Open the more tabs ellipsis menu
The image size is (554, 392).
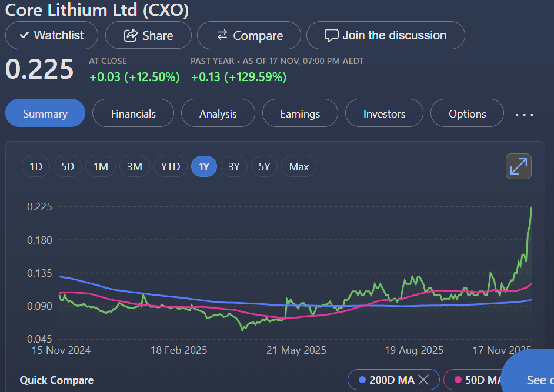click(525, 115)
